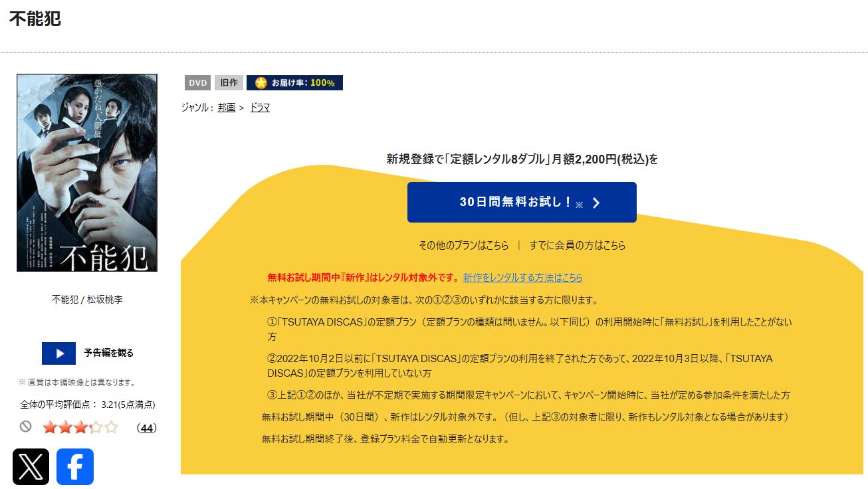
Task: Share on Facebook via the Facebook icon
Action: click(x=75, y=466)
